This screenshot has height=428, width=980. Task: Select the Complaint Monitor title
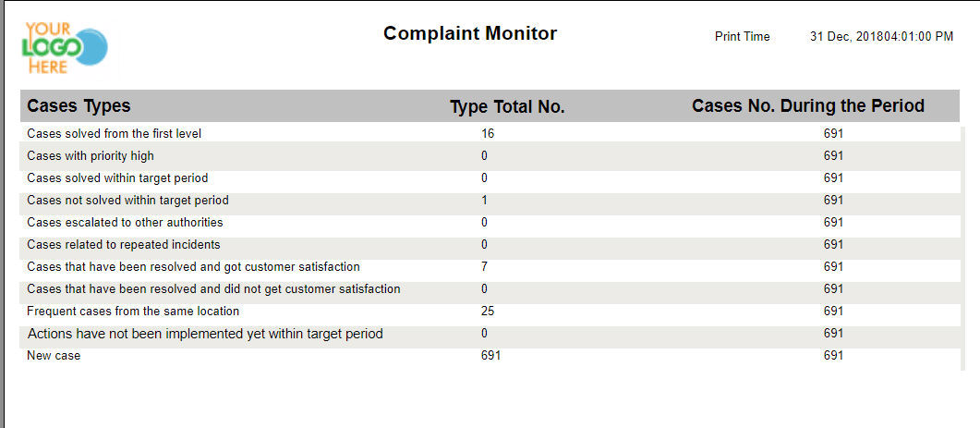coord(470,33)
